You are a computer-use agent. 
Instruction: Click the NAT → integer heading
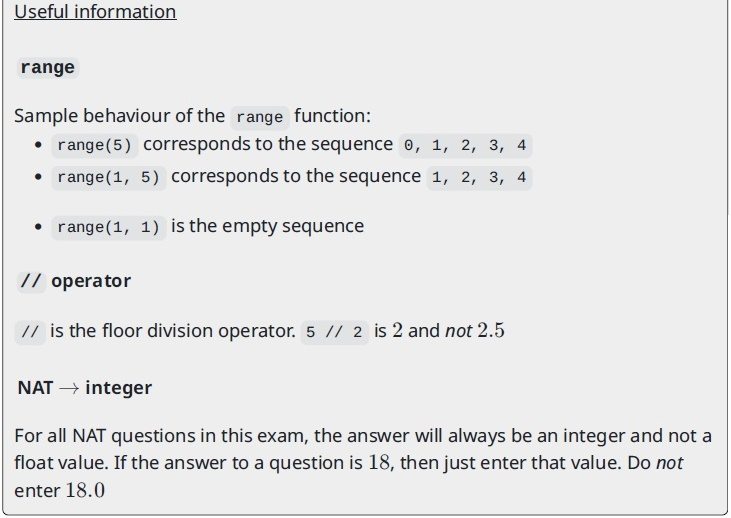point(85,388)
